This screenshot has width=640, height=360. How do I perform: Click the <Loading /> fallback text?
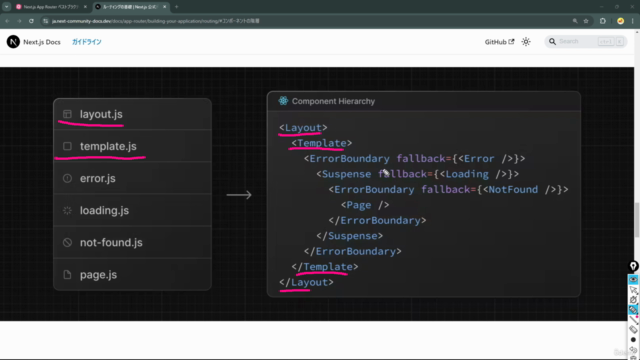pos(473,174)
